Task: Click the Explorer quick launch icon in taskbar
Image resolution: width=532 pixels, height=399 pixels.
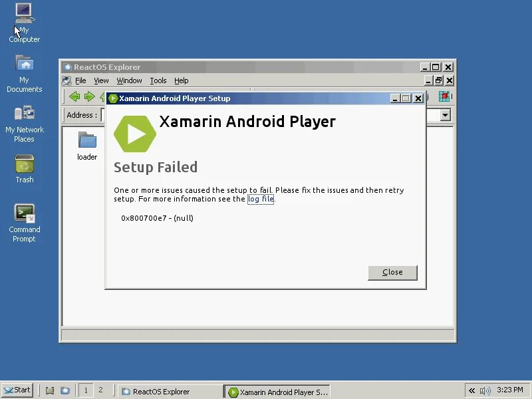Action: pos(65,391)
